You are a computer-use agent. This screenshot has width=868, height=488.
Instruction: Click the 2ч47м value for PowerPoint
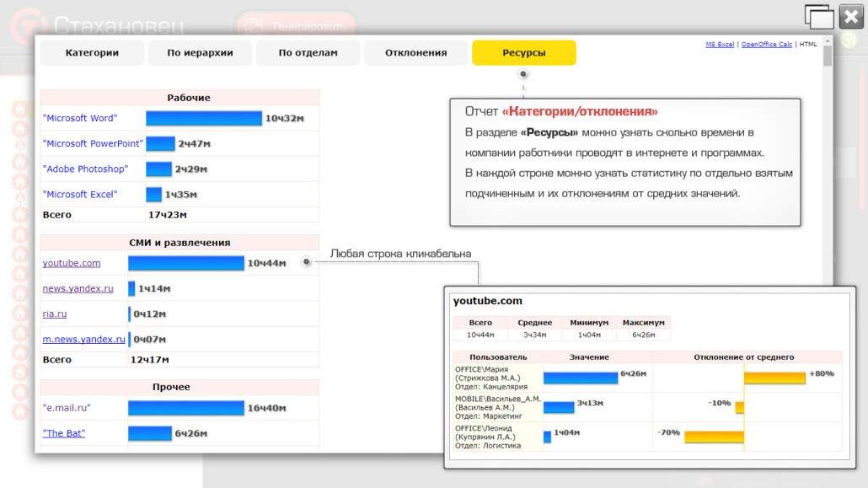(195, 143)
